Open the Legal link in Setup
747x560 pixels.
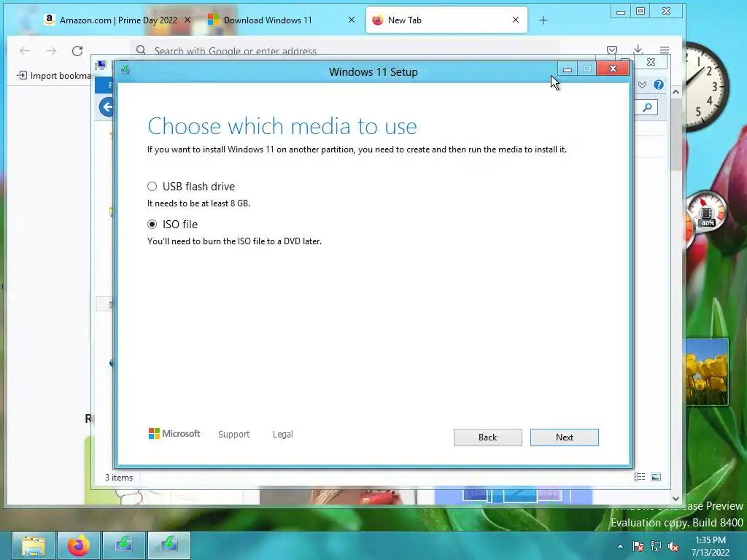[282, 435]
